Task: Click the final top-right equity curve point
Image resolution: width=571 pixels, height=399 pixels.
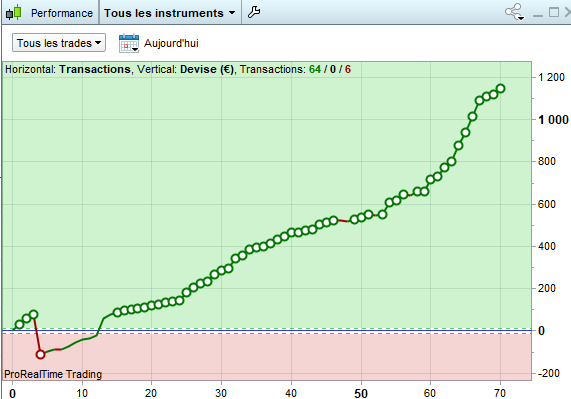Action: click(x=501, y=88)
